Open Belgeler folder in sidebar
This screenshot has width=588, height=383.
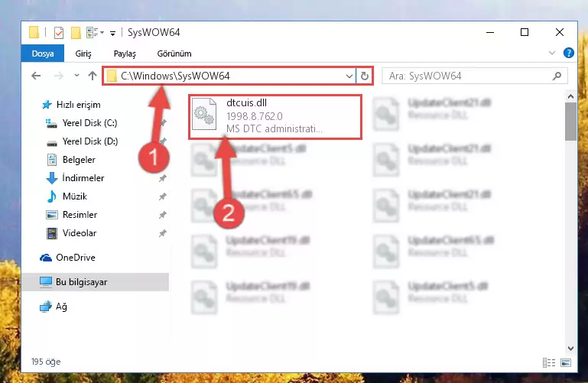coord(79,160)
